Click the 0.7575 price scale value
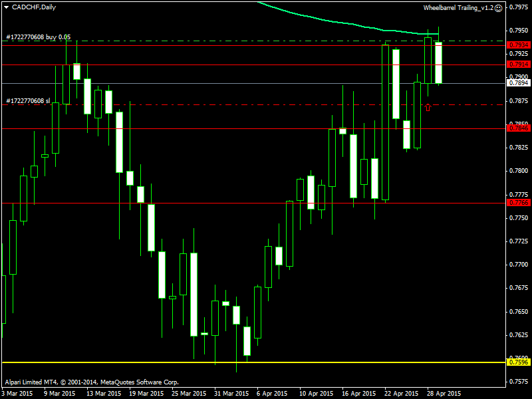 (519, 382)
